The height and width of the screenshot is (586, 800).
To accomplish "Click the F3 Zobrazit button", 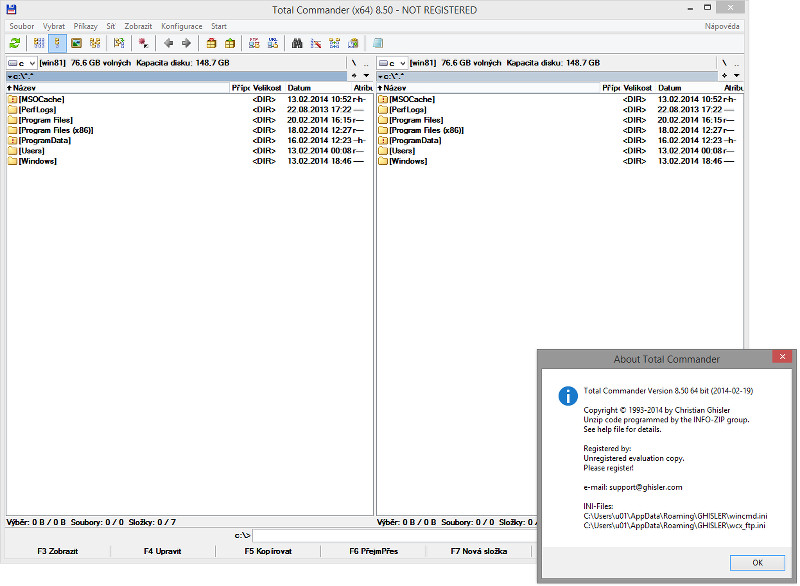I will click(58, 551).
